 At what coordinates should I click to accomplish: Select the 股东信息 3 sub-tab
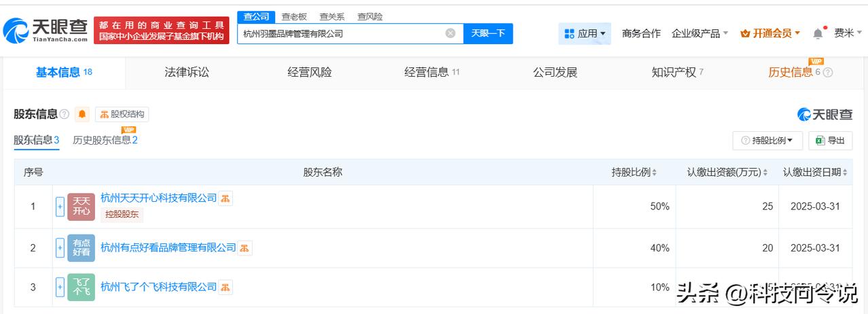click(36, 140)
